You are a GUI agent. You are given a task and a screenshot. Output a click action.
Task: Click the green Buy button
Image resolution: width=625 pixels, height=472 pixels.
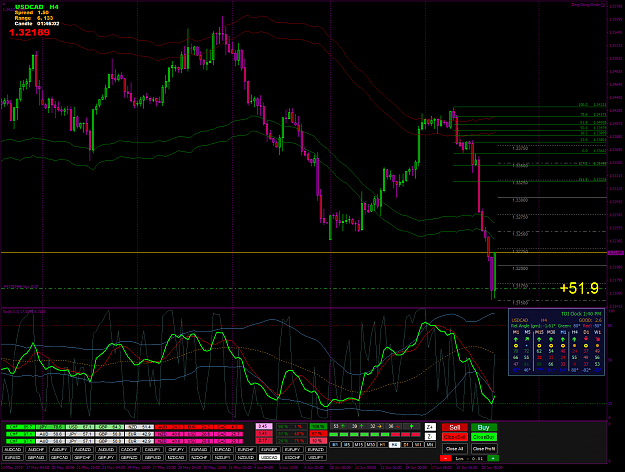484,427
